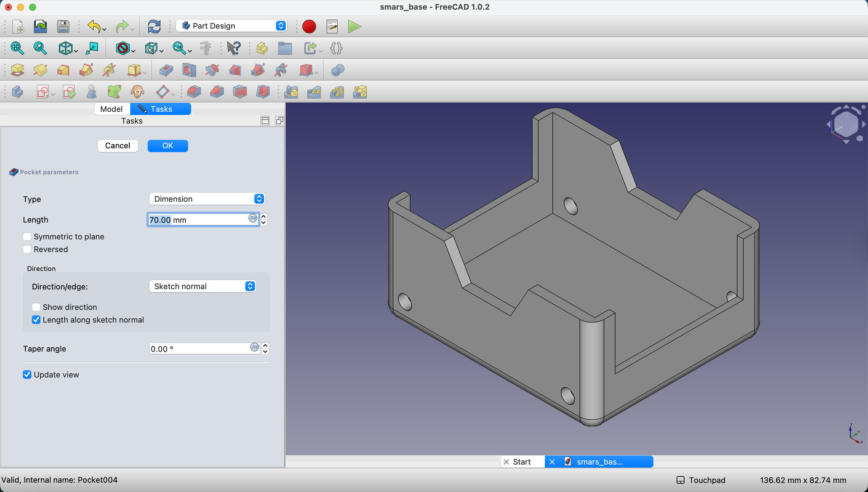Fit all content zoom icon
The height and width of the screenshot is (492, 868).
click(x=17, y=48)
